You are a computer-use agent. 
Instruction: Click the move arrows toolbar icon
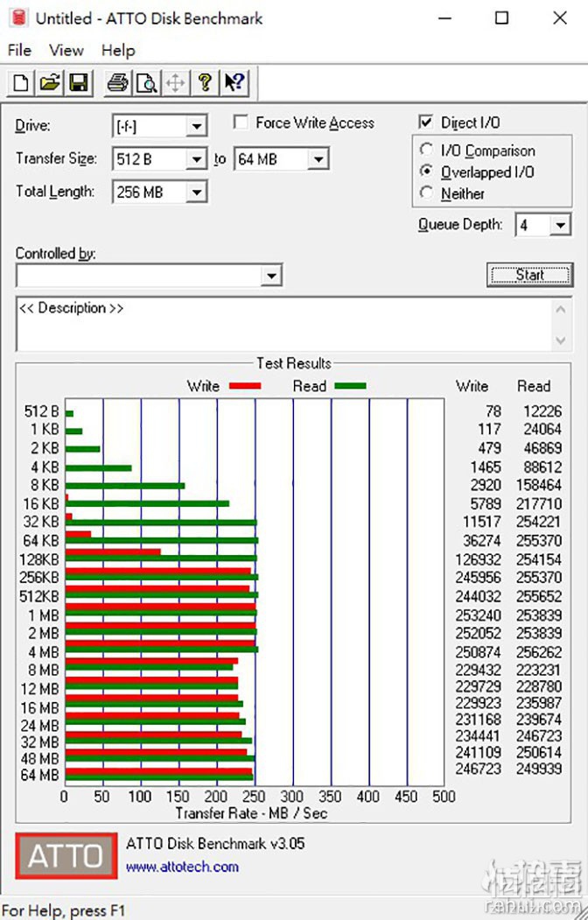pos(175,82)
